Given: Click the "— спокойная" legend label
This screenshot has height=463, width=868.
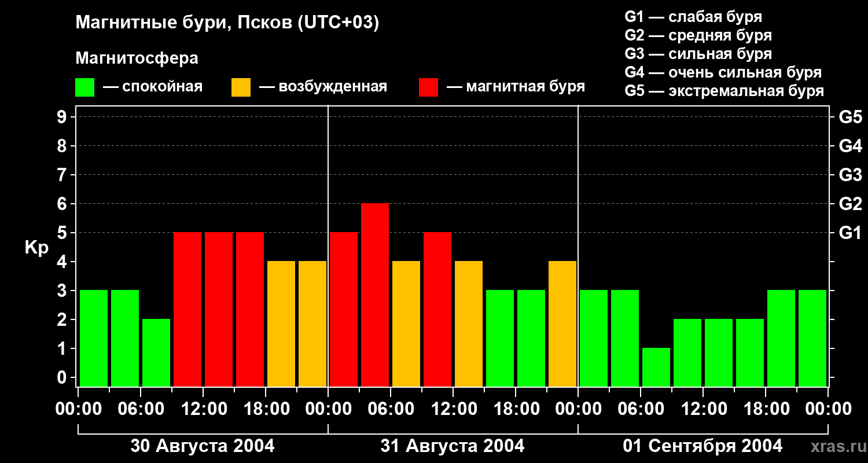Looking at the screenshot, I should [x=153, y=87].
